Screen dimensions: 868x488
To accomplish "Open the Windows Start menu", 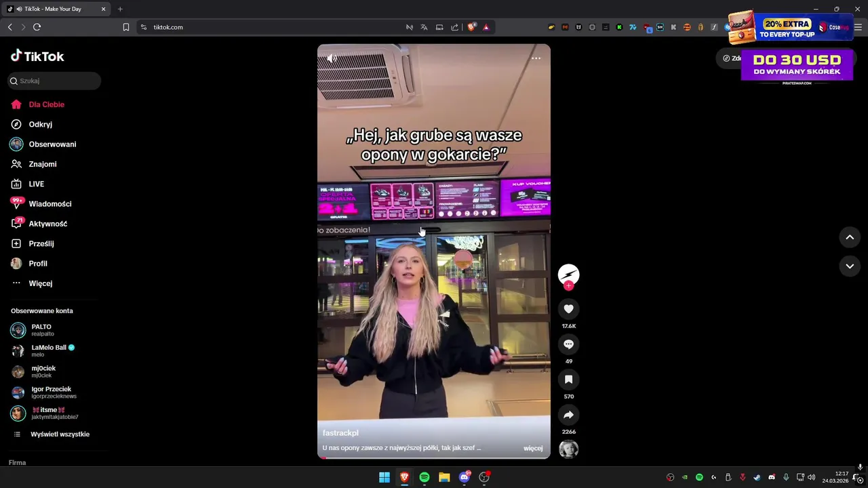I will (x=384, y=477).
